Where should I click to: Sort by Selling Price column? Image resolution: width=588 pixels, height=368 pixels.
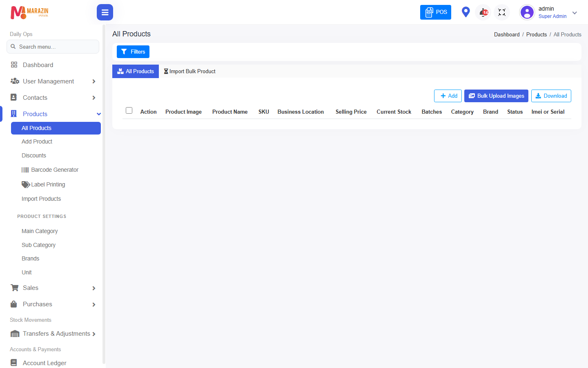pyautogui.click(x=351, y=112)
